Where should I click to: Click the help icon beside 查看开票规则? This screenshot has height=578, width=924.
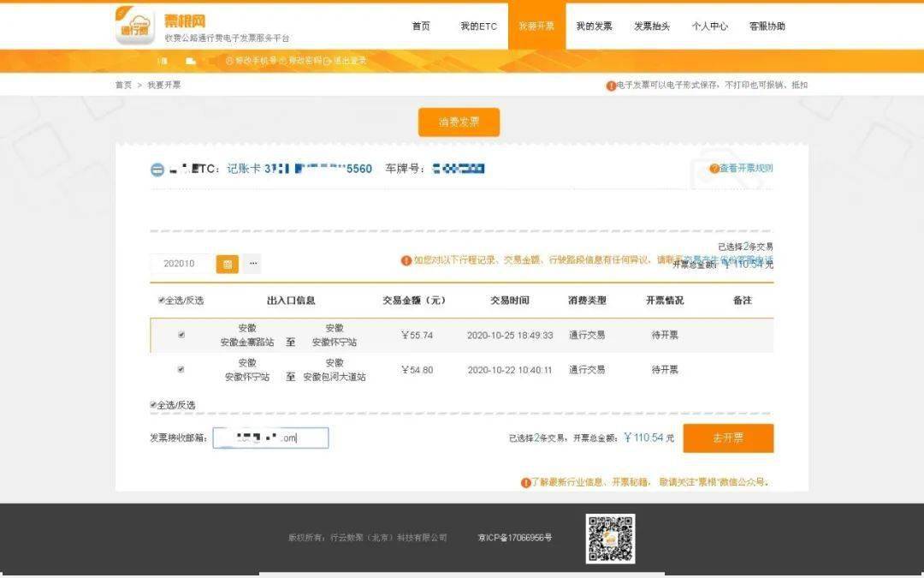click(x=714, y=169)
